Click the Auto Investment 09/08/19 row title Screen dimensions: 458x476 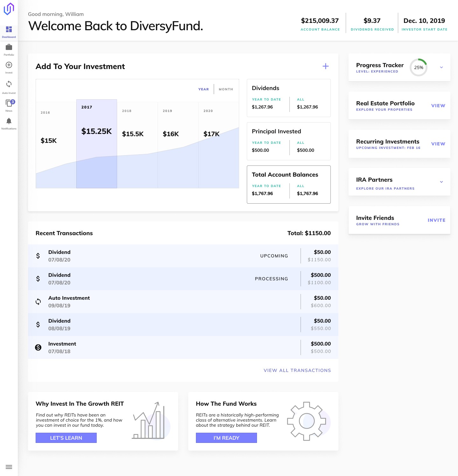coord(69,298)
